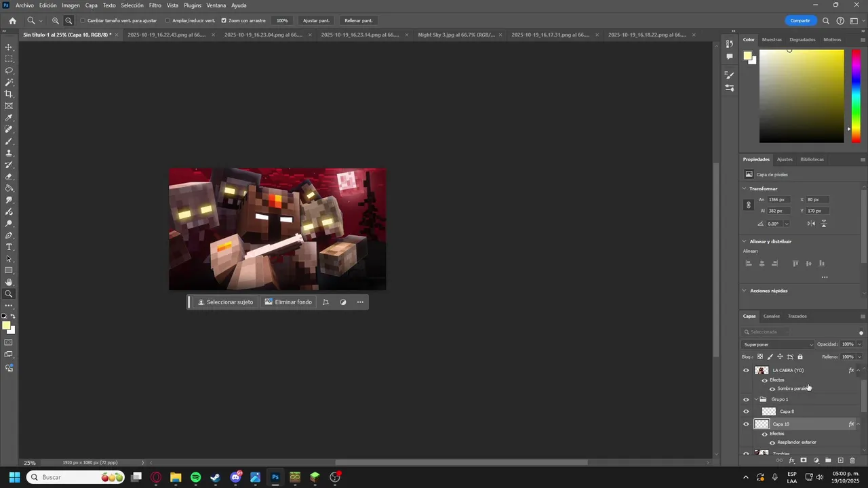Disable Zoom con arrastre checkbox
868x488 pixels.
(224, 20)
